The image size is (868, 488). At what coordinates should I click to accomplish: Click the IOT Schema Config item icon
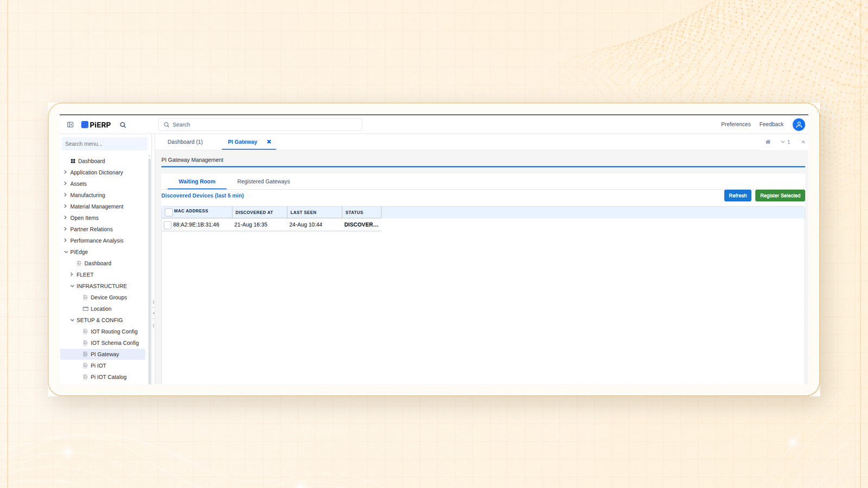pos(85,343)
